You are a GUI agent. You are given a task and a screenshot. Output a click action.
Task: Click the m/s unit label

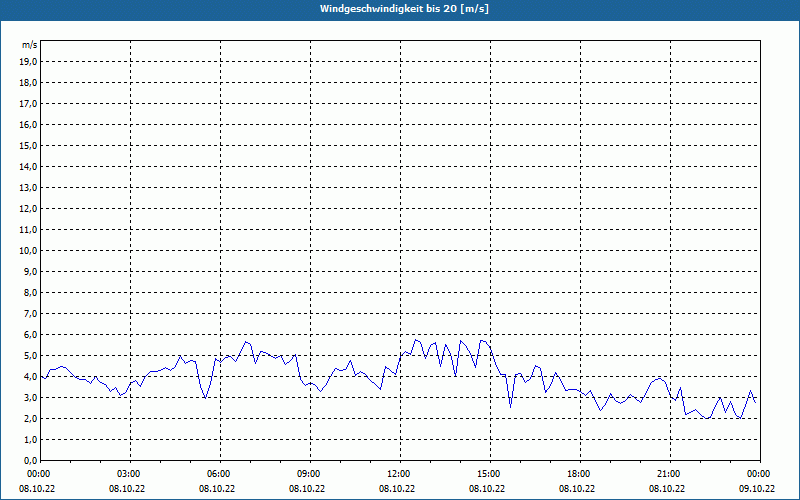(30, 45)
